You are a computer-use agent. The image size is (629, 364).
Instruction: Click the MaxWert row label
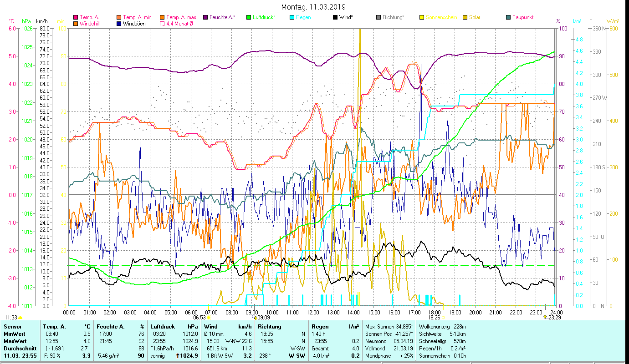pos(15,341)
